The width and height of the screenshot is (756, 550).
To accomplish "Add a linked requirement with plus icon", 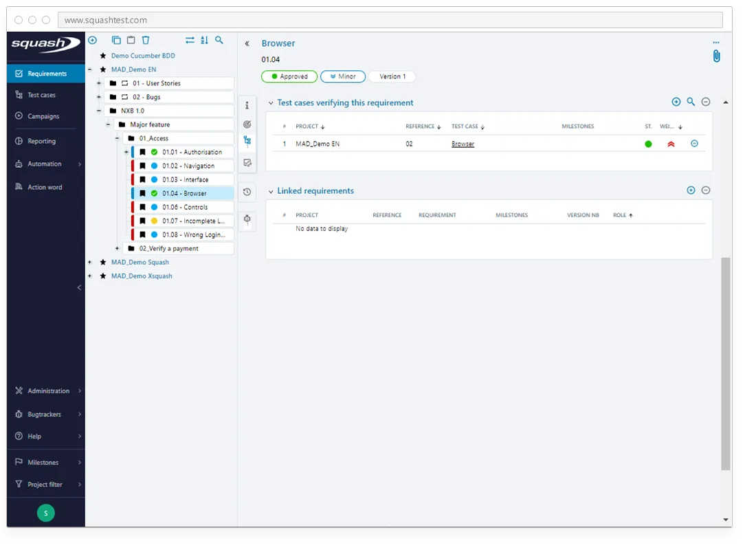I will click(x=691, y=190).
